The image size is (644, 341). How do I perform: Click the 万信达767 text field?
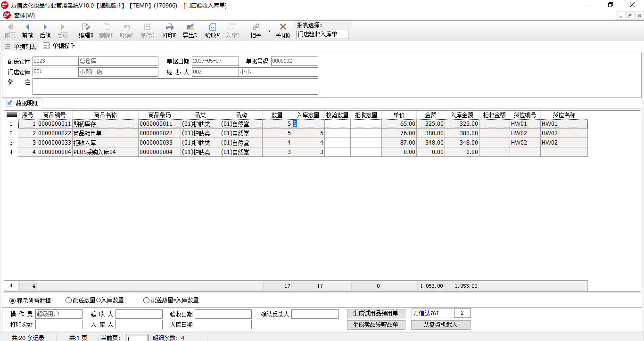pyautogui.click(x=432, y=313)
